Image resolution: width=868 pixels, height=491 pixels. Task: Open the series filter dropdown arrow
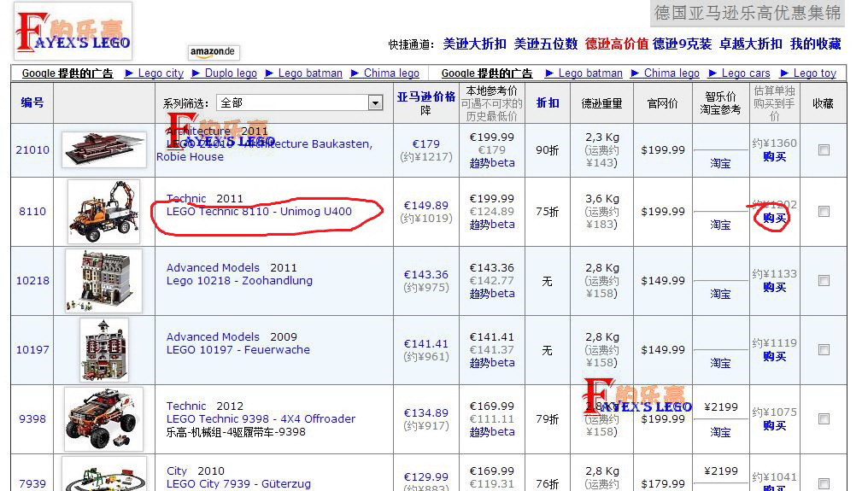click(376, 103)
